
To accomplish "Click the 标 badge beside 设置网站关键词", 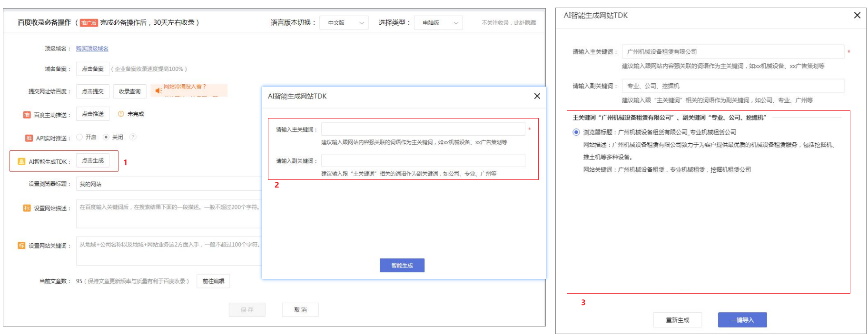I will (x=21, y=246).
